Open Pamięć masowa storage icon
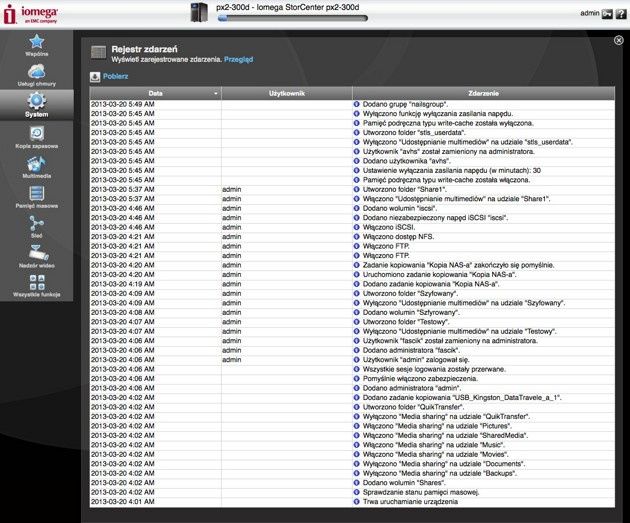 tap(37, 194)
